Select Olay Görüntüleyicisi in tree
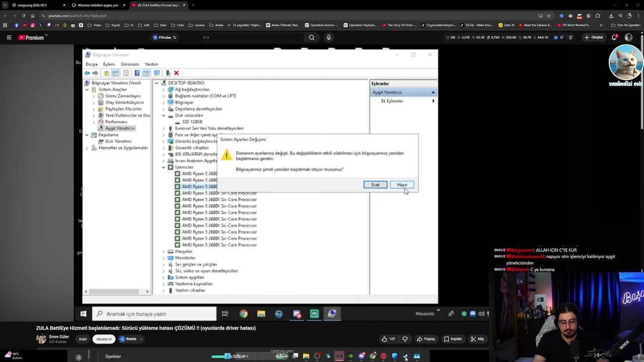The height and width of the screenshot is (362, 644). point(124,103)
